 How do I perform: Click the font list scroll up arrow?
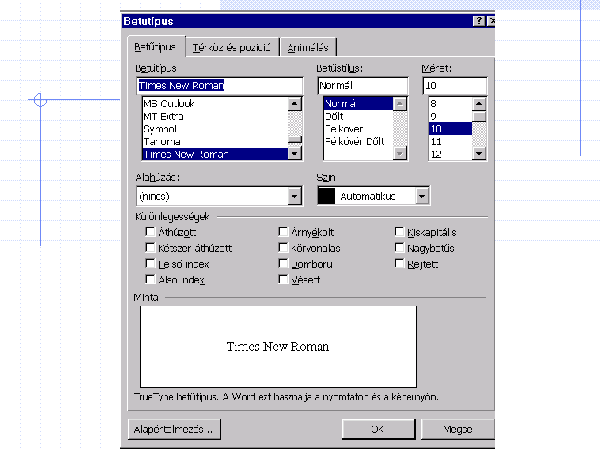coord(294,103)
